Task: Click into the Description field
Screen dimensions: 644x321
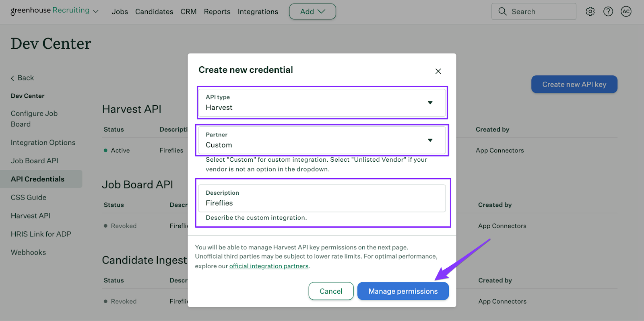Action: (322, 203)
